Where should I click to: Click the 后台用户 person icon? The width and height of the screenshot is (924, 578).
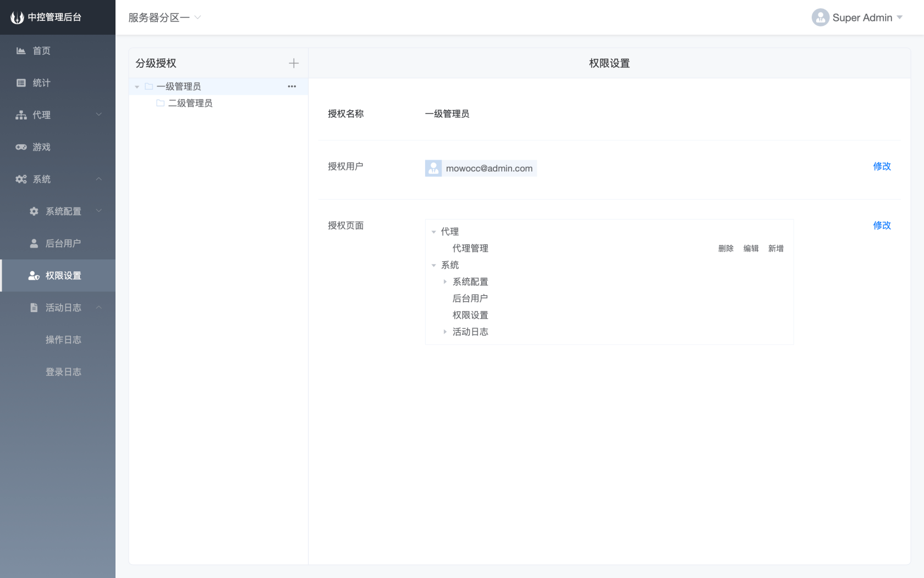click(34, 243)
